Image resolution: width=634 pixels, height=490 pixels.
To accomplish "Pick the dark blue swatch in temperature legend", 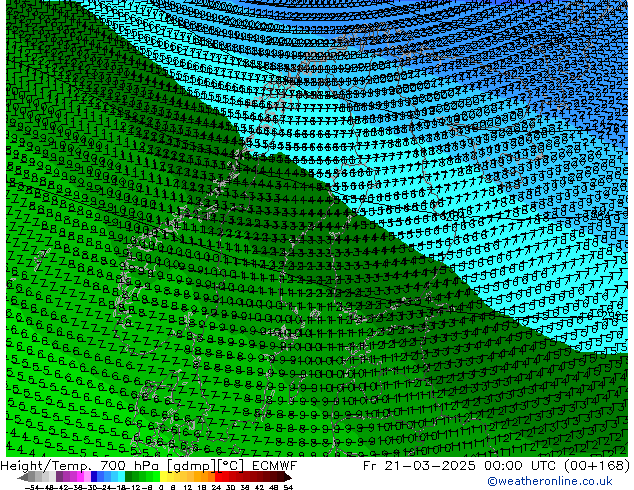I will point(94,476).
